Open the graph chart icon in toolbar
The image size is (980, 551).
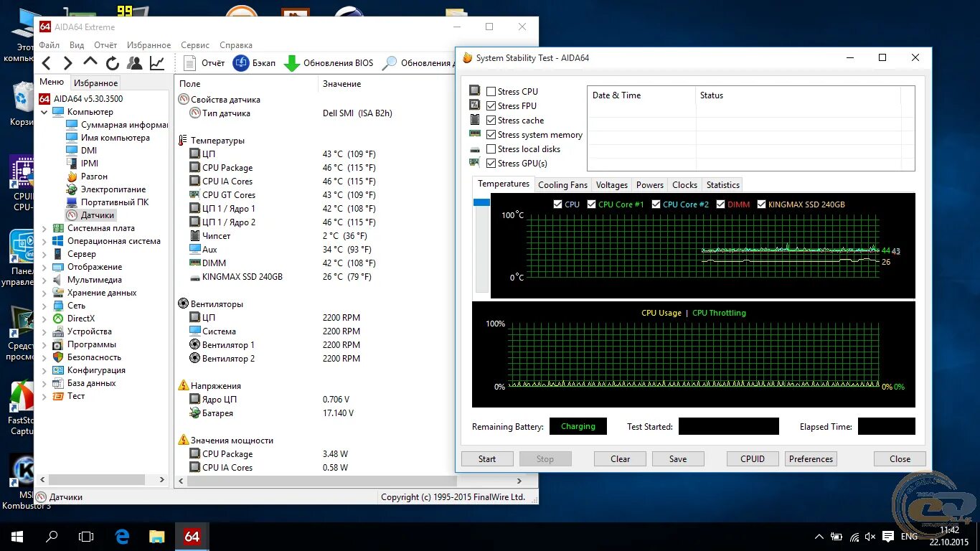tap(157, 63)
